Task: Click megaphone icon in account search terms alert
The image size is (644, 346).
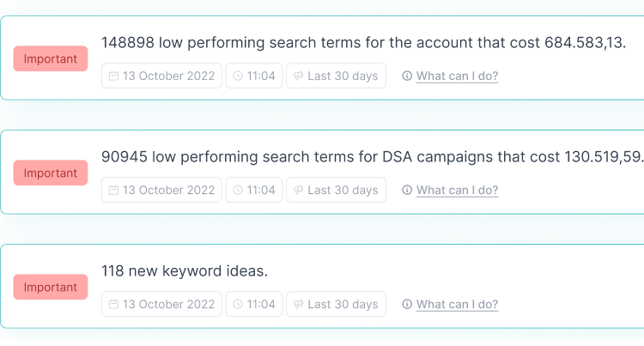Action: pos(299,76)
